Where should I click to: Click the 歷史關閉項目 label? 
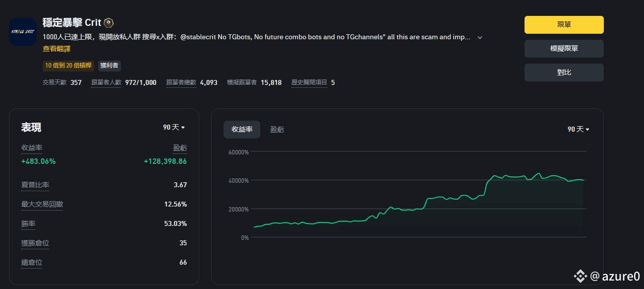point(309,82)
